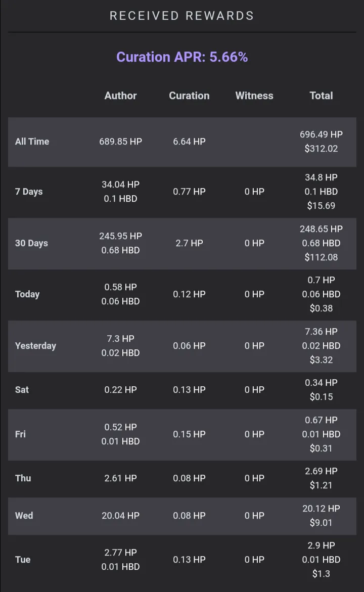The width and height of the screenshot is (364, 592).
Task: Click the 2.7 HP 30-day curation value
Action: (x=189, y=243)
